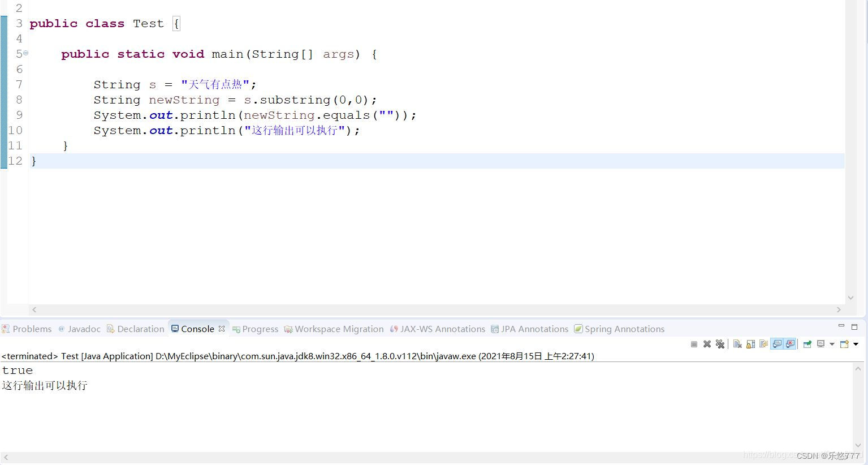The width and height of the screenshot is (868, 465).
Task: Switch to the JPA Annotations tab
Action: tap(530, 329)
